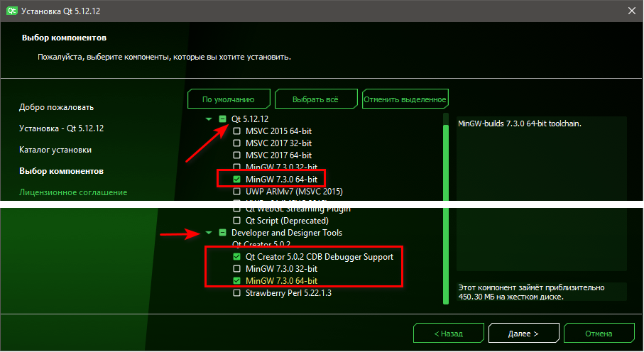This screenshot has width=644, height=352.
Task: Select the 'Developer and Designer Tools' label
Action: [287, 233]
